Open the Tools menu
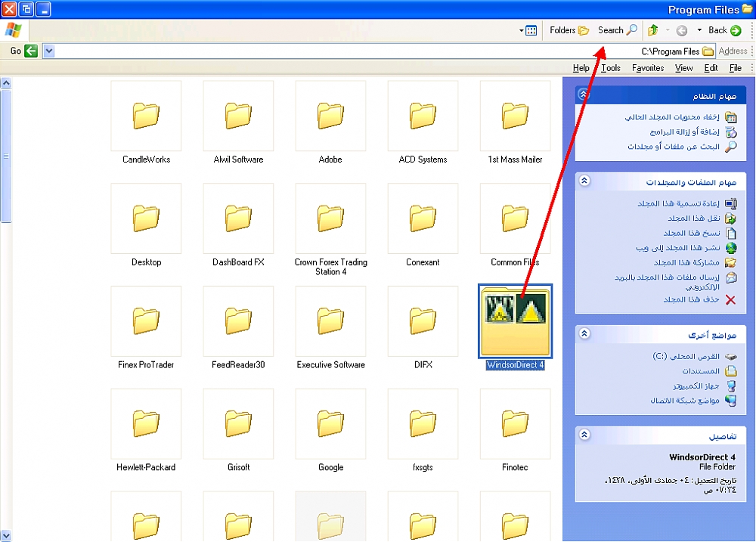756x542 pixels. coord(611,68)
